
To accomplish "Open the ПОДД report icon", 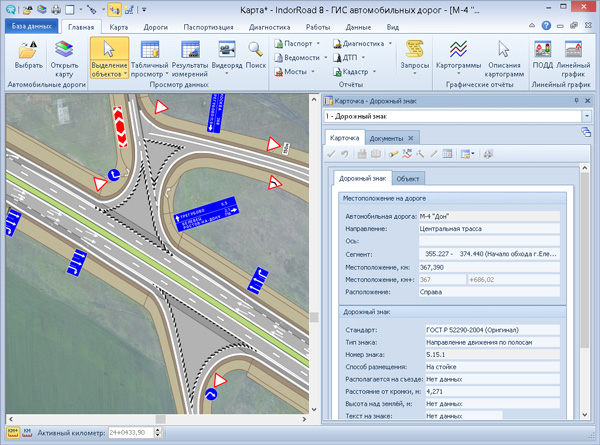I will pos(544,50).
